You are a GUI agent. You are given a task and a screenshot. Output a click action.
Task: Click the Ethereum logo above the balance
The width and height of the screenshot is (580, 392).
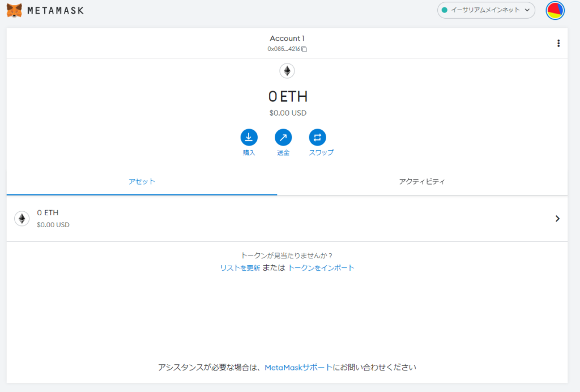coord(287,71)
